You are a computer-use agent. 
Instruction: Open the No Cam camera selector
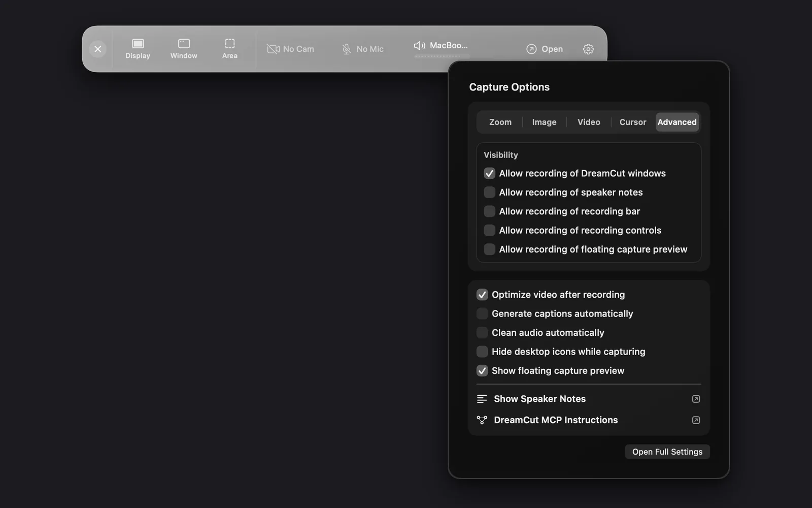pos(290,49)
